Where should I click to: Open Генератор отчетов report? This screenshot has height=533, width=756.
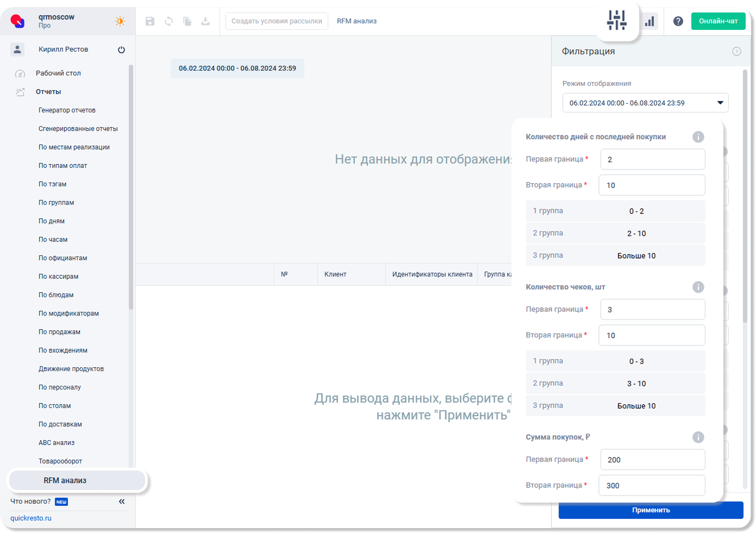click(x=67, y=110)
